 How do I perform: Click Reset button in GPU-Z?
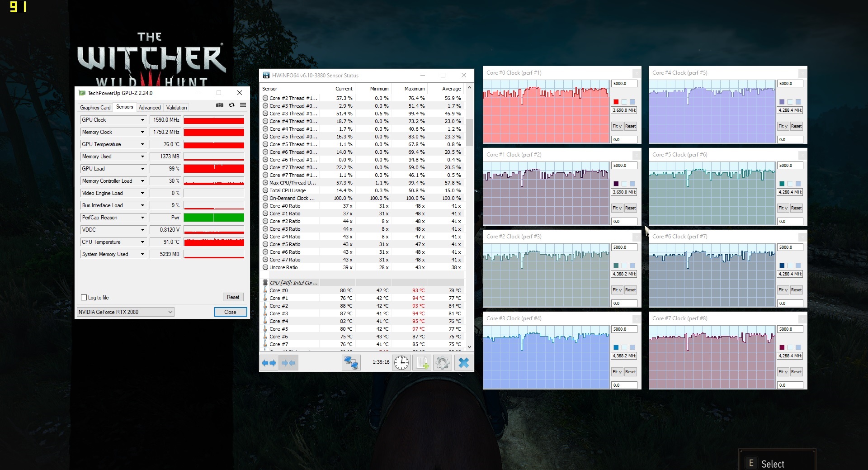233,297
